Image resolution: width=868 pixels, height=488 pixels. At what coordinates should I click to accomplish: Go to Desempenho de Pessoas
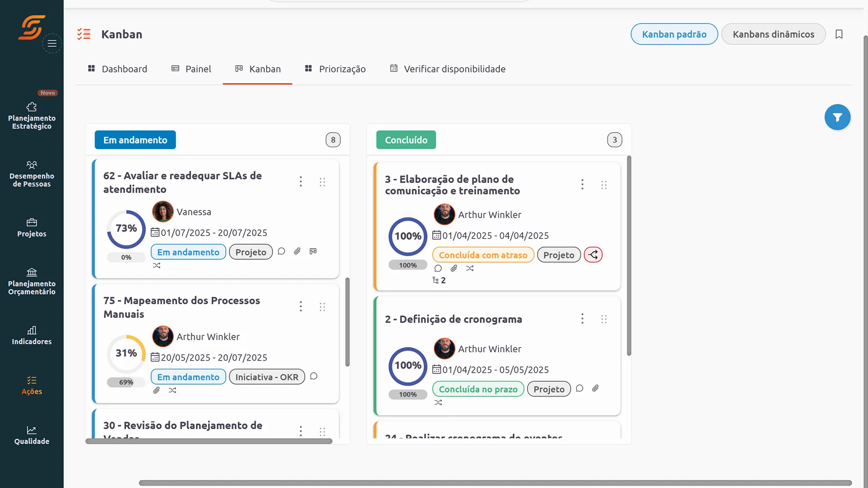pos(32,174)
